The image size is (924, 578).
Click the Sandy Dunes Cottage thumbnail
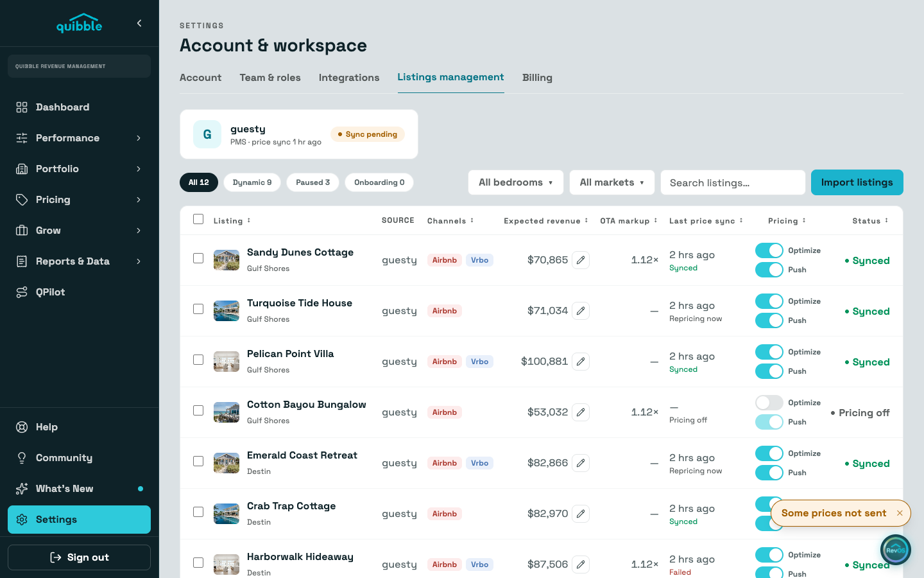point(227,260)
